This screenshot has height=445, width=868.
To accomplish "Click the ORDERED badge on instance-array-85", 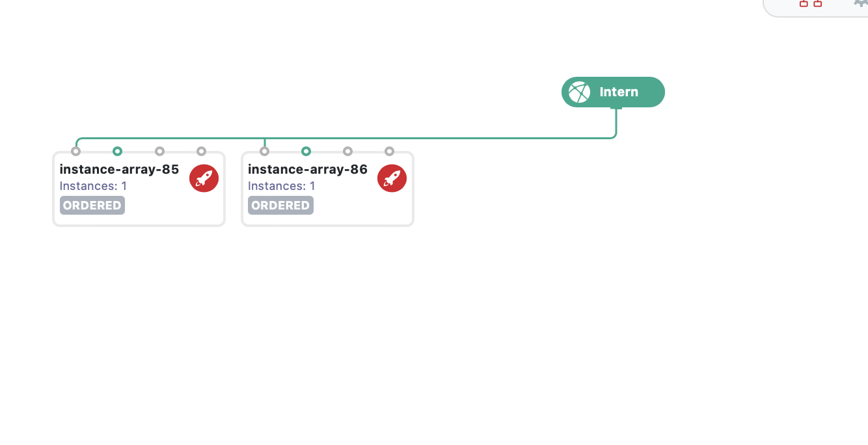I will coord(92,206).
